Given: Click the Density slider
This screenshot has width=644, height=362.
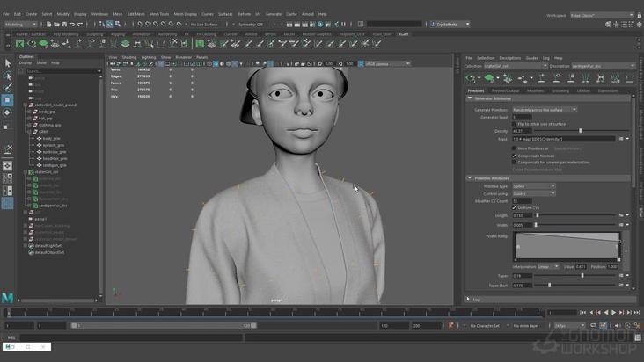Looking at the screenshot, I should (x=581, y=131).
